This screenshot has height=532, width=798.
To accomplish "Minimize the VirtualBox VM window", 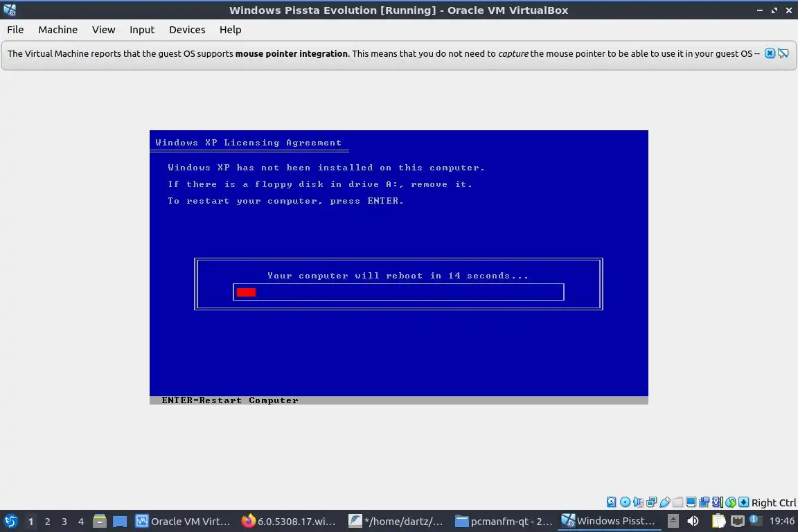I will (760, 10).
